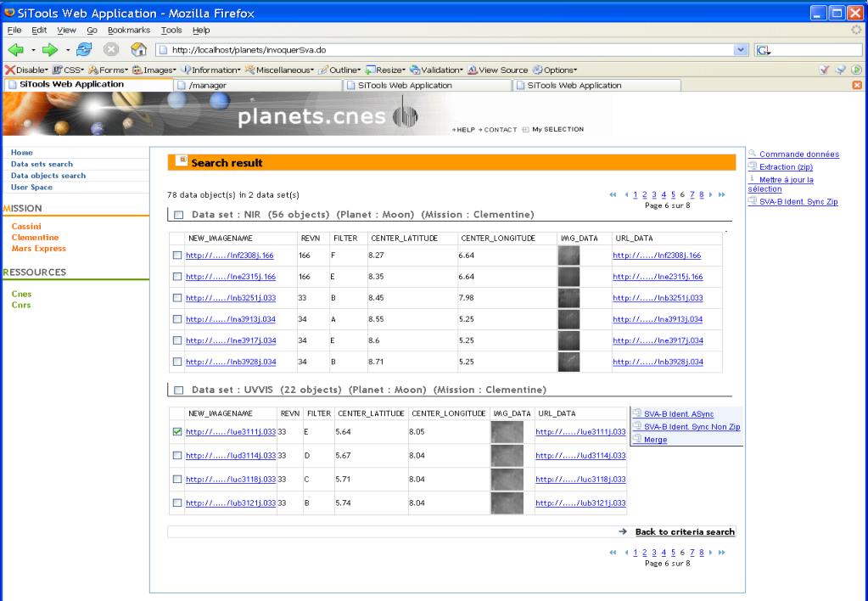868x601 pixels.
Task: Open User Space in sidebar
Action: 31,188
